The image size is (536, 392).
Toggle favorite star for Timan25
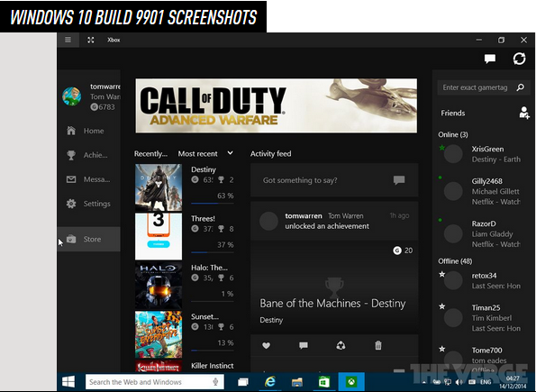point(442,306)
